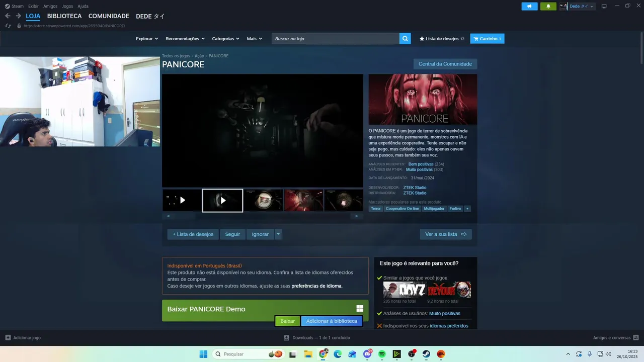Open Steam notifications bell
Screen dimensions: 644x362
(x=548, y=6)
